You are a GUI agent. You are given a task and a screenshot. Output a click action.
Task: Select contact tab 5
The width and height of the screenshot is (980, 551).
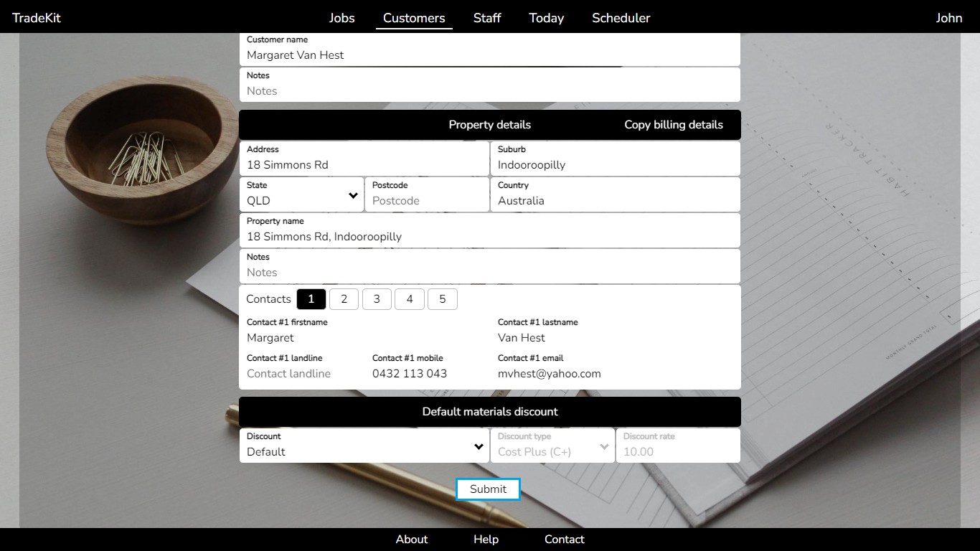tap(443, 299)
